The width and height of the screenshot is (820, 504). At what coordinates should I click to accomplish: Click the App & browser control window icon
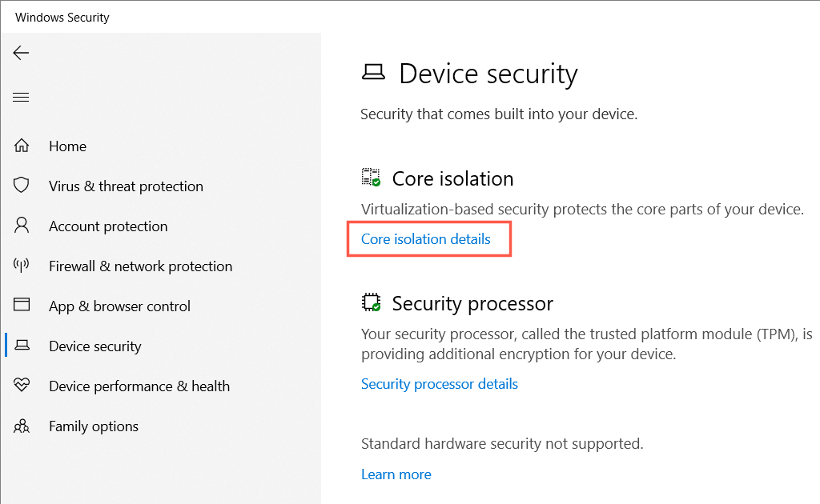point(22,306)
